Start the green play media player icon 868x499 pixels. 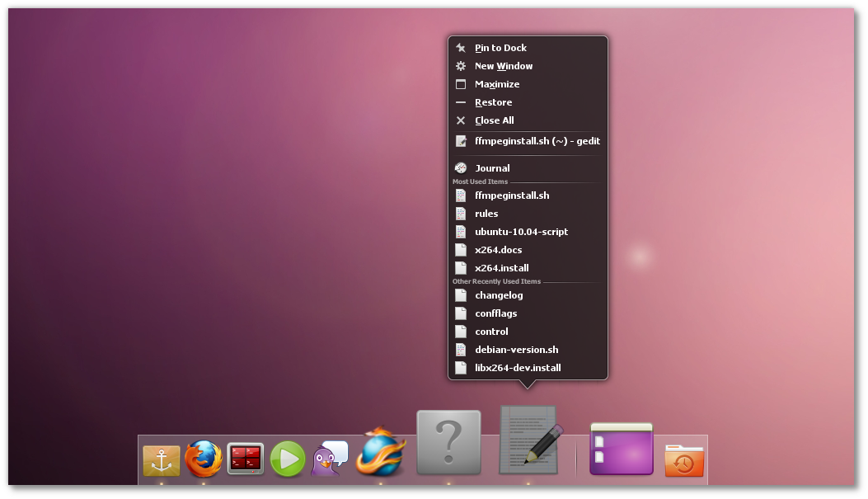pos(288,459)
